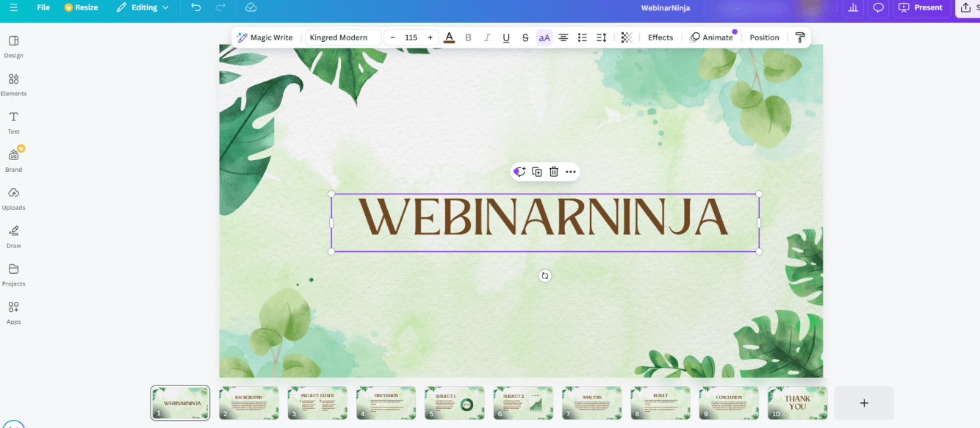Add a new page with plus button
This screenshot has width=980, height=428.
point(864,403)
